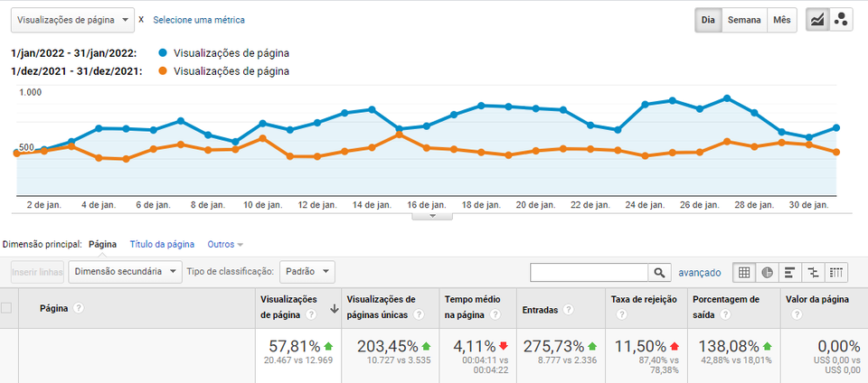Open the Dimensão secundária dropdown

click(x=125, y=272)
